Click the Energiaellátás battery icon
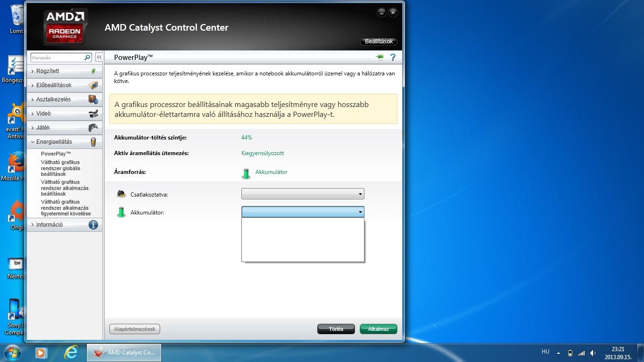The height and width of the screenshot is (362, 644). tap(93, 142)
